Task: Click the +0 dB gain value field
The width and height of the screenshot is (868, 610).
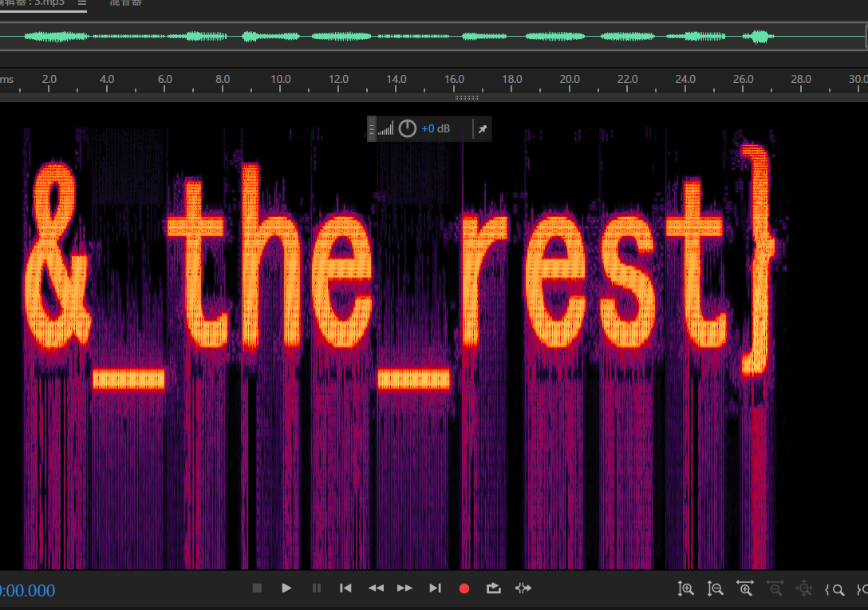Action: (x=436, y=128)
